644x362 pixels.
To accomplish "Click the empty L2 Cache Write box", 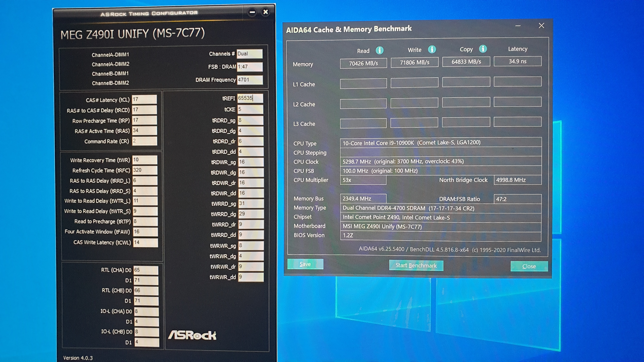I will [x=414, y=103].
